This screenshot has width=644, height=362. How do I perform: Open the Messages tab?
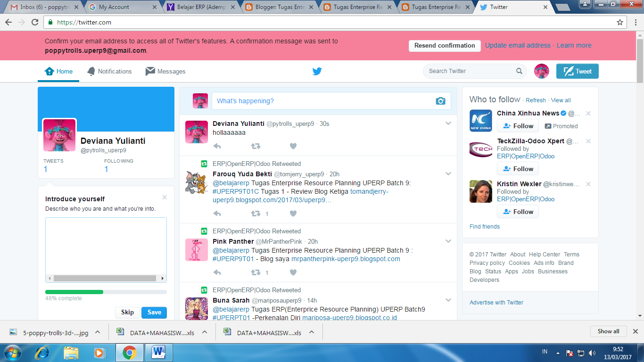tap(165, 72)
